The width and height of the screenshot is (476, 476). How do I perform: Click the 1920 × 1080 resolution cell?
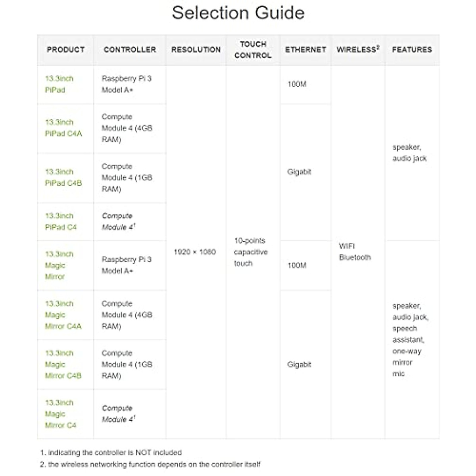(195, 252)
